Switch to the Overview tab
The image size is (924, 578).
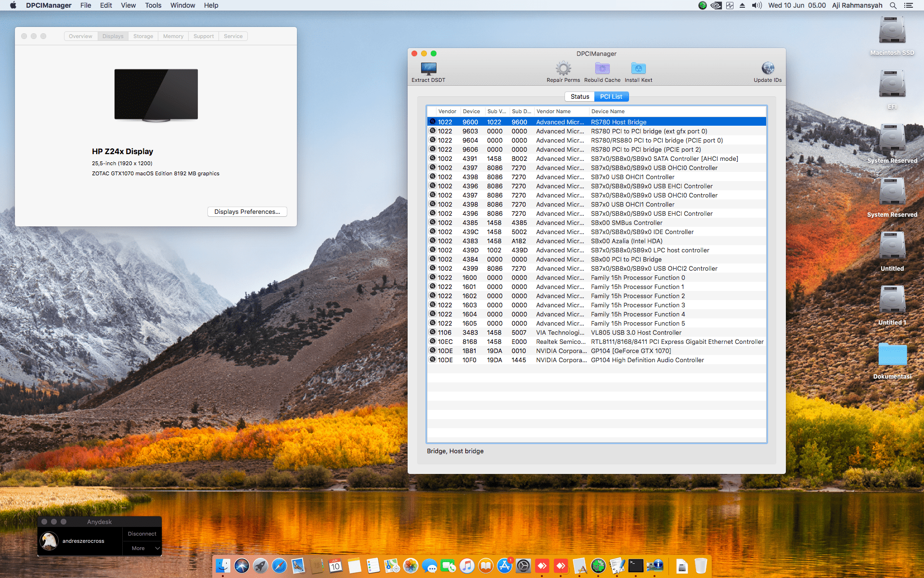click(x=80, y=36)
